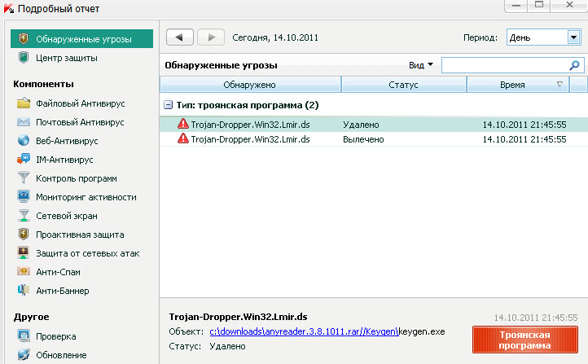Select the Контроль программ funnel icon
Viewport: 588px width, 364px height.
coord(24,178)
